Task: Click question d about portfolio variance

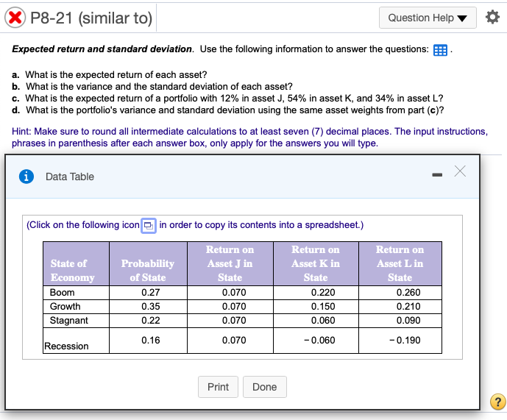Action: pos(228,110)
